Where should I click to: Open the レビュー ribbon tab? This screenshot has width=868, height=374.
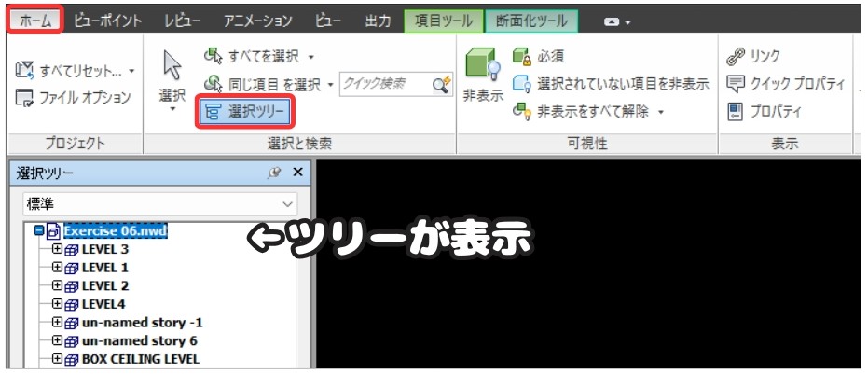184,21
